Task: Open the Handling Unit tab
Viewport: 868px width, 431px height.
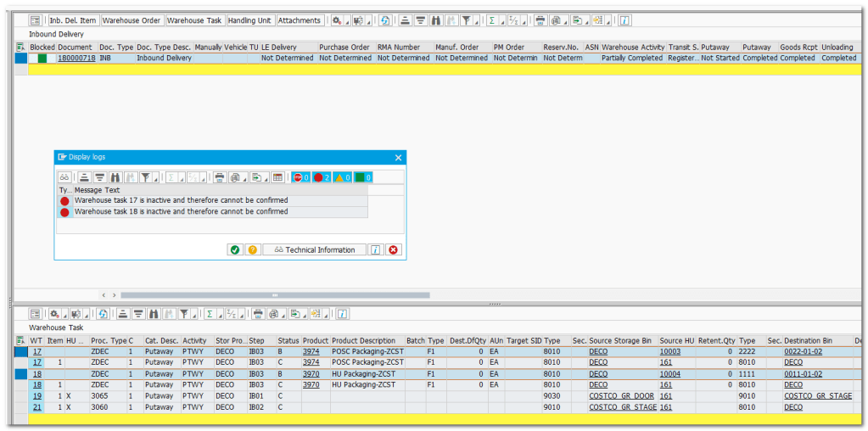Action: [249, 20]
